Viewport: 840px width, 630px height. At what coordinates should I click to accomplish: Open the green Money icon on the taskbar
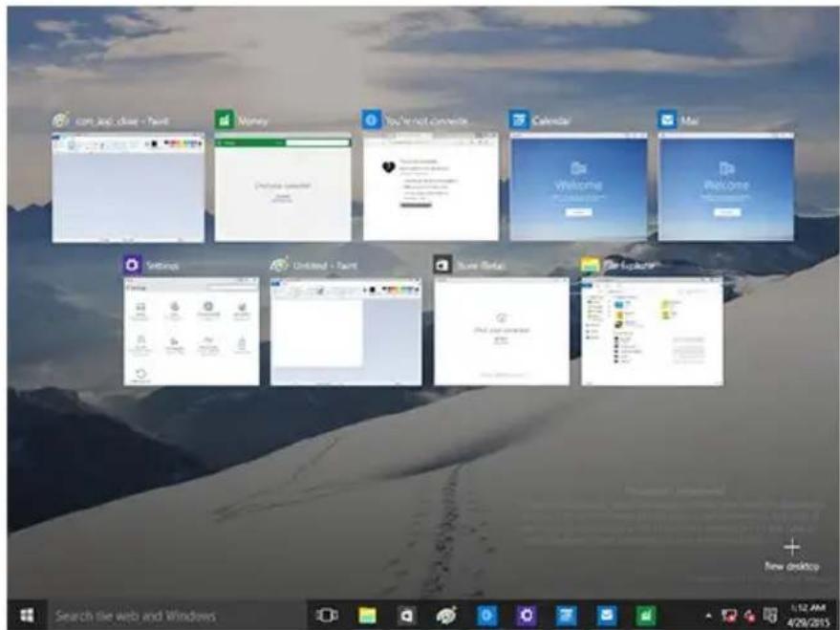(x=646, y=616)
